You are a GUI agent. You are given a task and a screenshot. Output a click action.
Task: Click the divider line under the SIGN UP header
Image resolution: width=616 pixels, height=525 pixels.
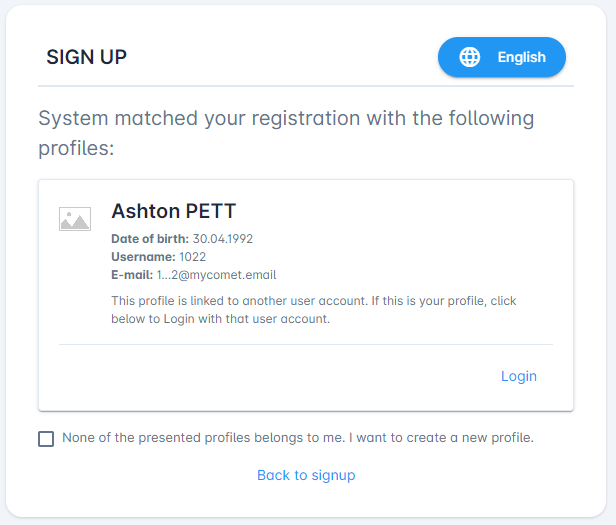point(306,86)
